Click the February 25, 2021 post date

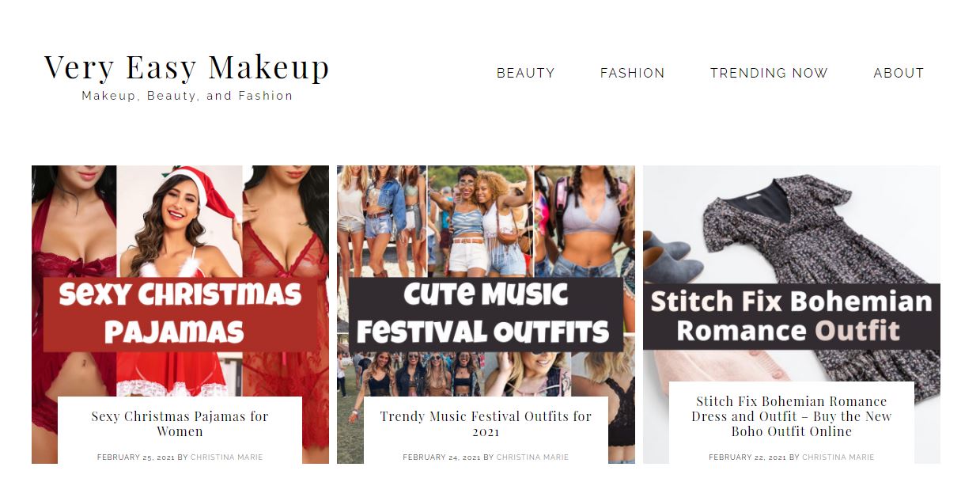(x=136, y=457)
